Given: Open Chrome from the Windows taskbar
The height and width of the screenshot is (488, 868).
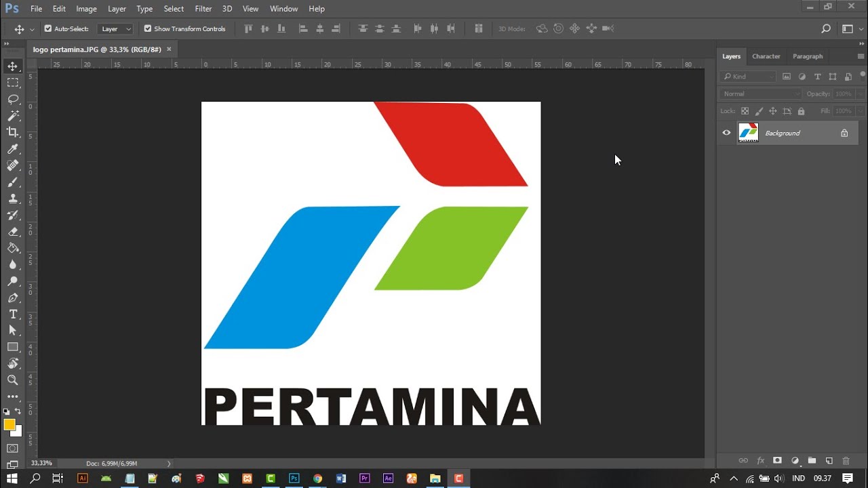Looking at the screenshot, I should tap(317, 479).
